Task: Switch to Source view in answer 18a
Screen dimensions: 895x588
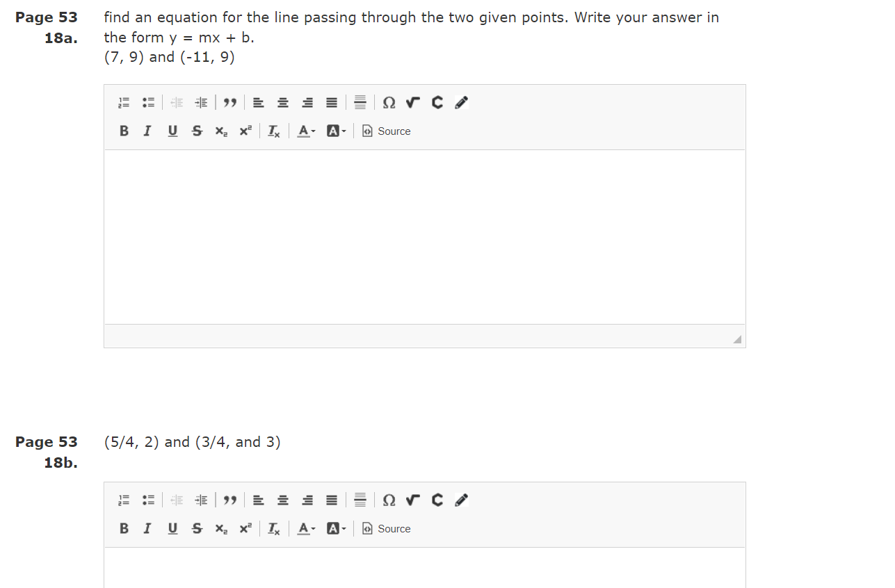Action: tap(387, 131)
